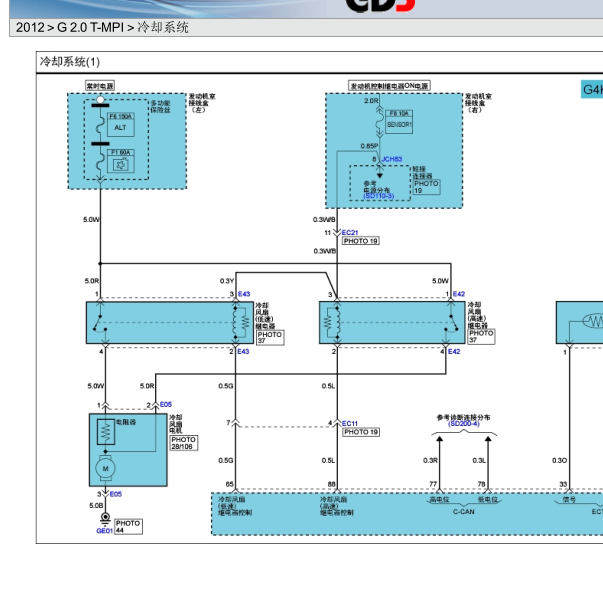Click ECM pin 77 高电位 label
This screenshot has width=603, height=606.
tap(439, 499)
